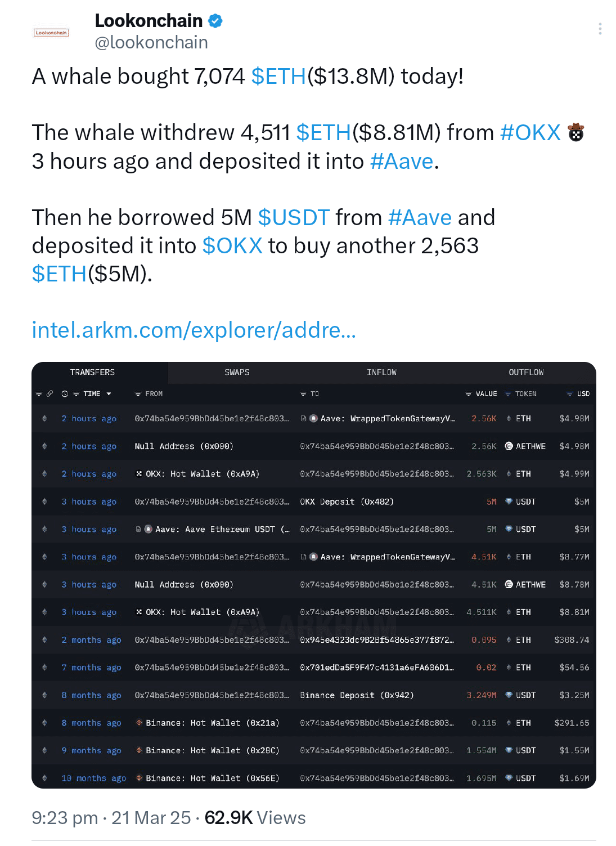Switch to the SWAPS tab
Screen dimensions: 616x846
click(x=237, y=372)
